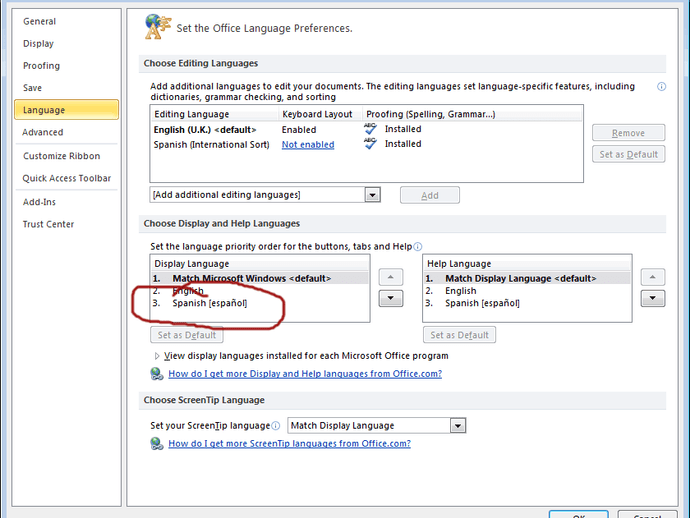Click the Not enabled keyboard layout link

pyautogui.click(x=308, y=145)
